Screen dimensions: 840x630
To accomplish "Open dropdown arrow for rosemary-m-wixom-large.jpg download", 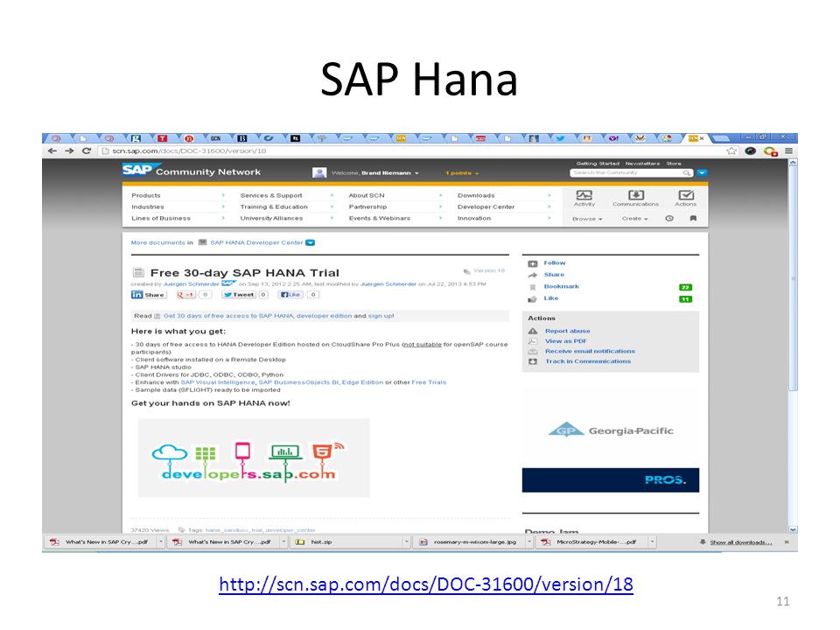I will point(529,542).
